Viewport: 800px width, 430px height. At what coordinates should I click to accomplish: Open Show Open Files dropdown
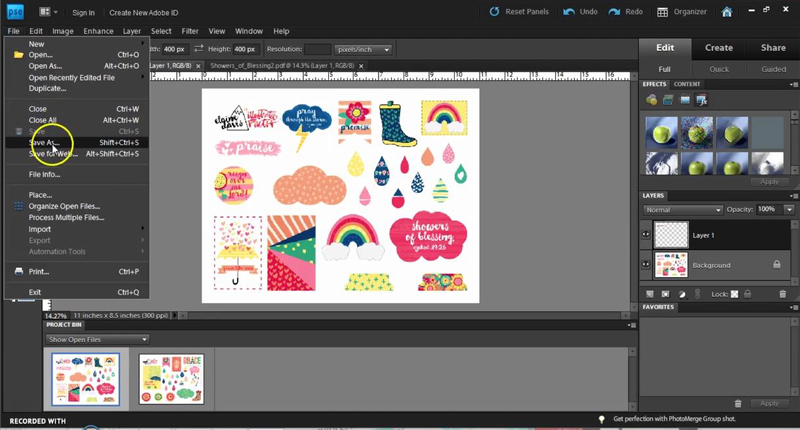[97, 339]
